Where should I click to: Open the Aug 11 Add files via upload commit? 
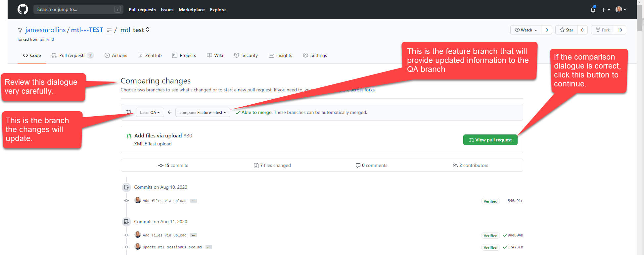pyautogui.click(x=164, y=235)
